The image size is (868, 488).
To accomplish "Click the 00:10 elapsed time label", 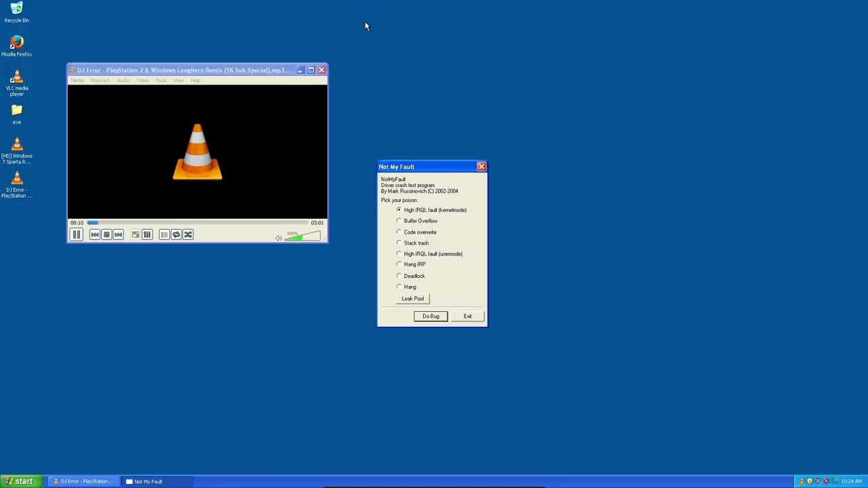I will (77, 222).
